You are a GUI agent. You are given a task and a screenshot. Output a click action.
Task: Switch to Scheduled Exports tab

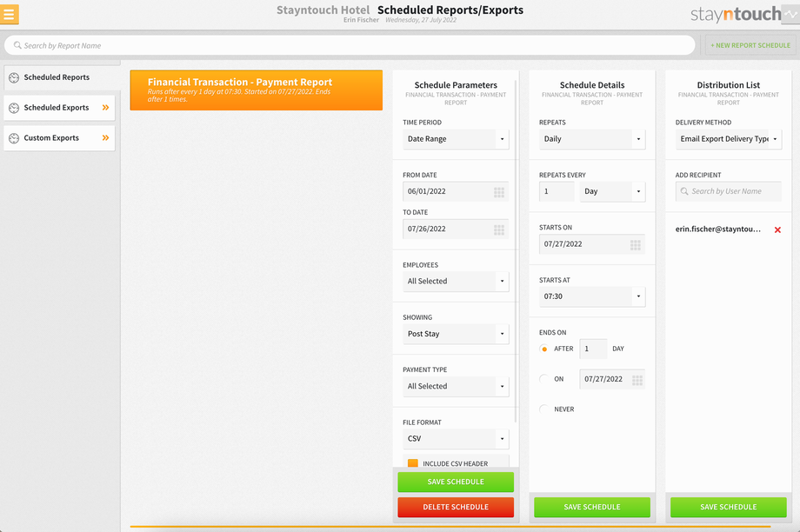59,108
